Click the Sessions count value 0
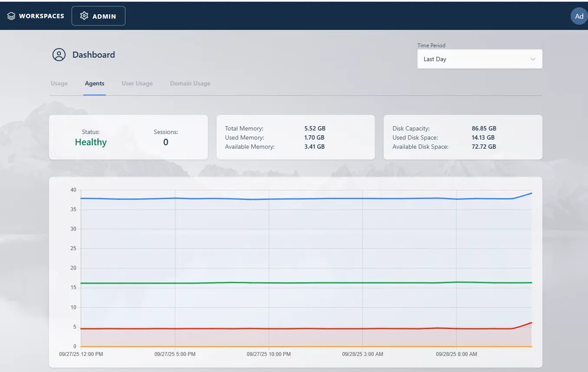This screenshot has height=372, width=588. click(166, 142)
